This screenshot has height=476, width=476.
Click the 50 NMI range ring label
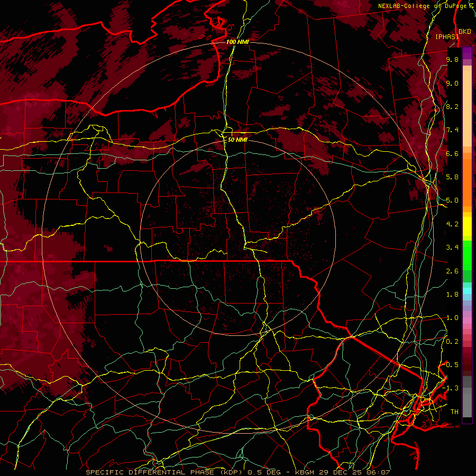(237, 140)
